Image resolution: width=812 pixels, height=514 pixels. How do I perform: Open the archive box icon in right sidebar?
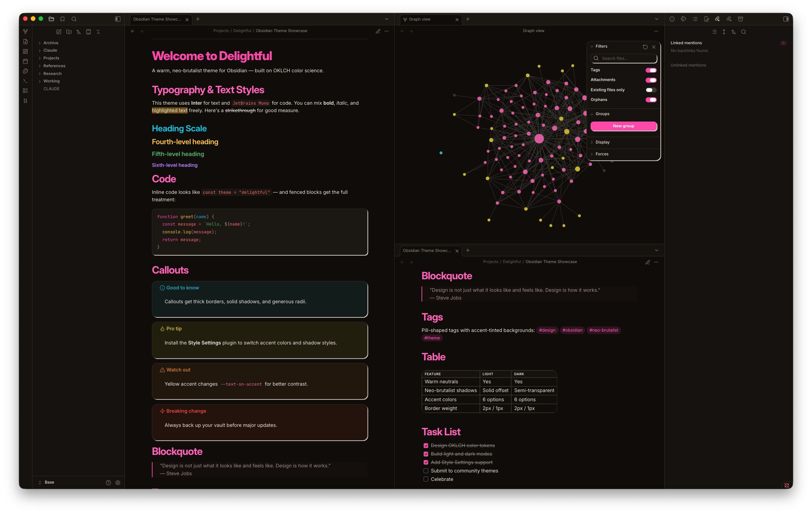[x=740, y=19]
